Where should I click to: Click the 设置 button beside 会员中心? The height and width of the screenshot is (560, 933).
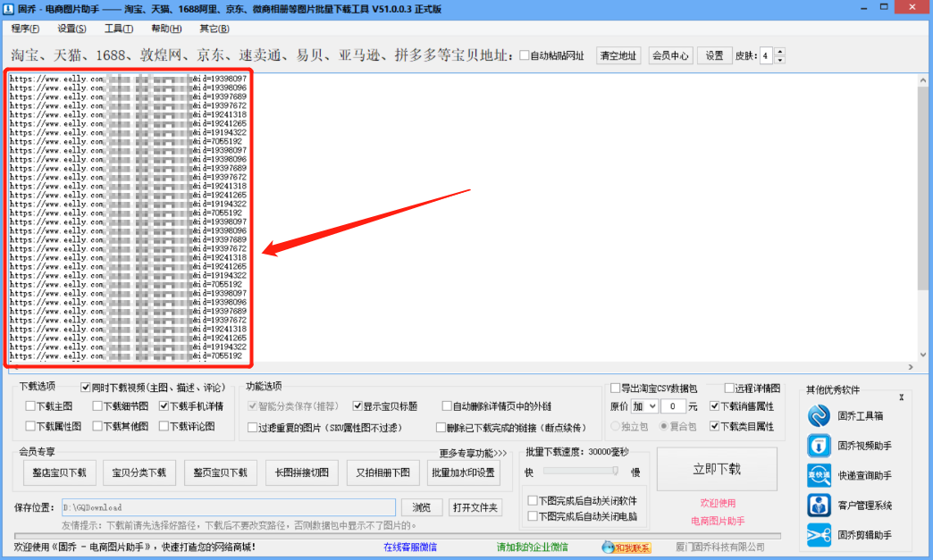714,56
